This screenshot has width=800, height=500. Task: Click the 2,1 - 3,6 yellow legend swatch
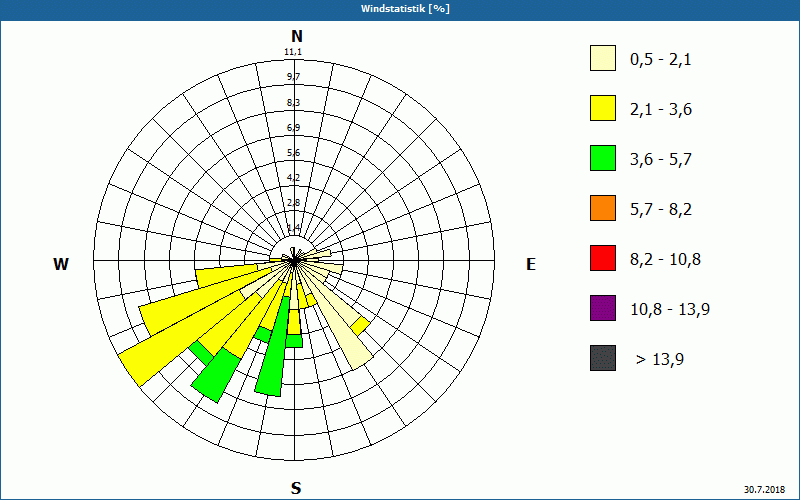(603, 108)
